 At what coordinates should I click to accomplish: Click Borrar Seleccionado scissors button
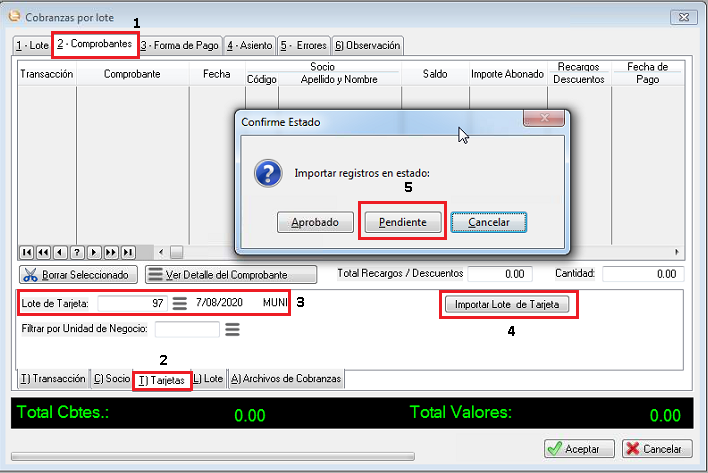(78, 274)
